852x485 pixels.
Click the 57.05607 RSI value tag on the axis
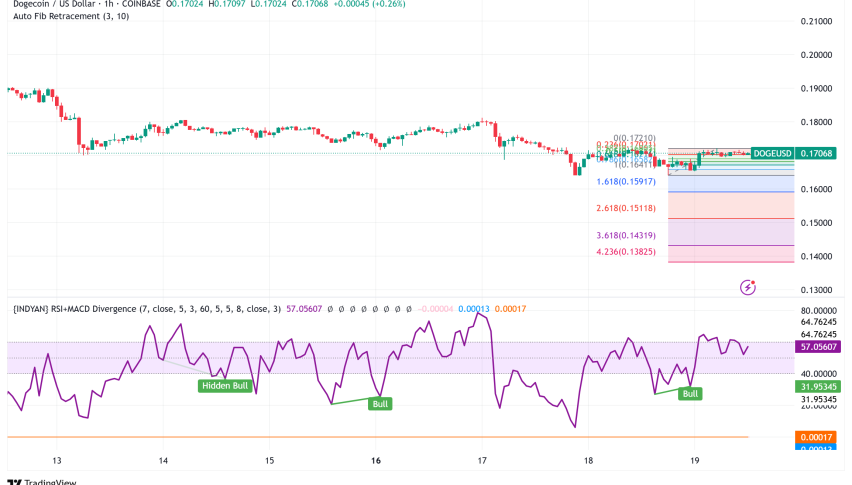[818, 347]
